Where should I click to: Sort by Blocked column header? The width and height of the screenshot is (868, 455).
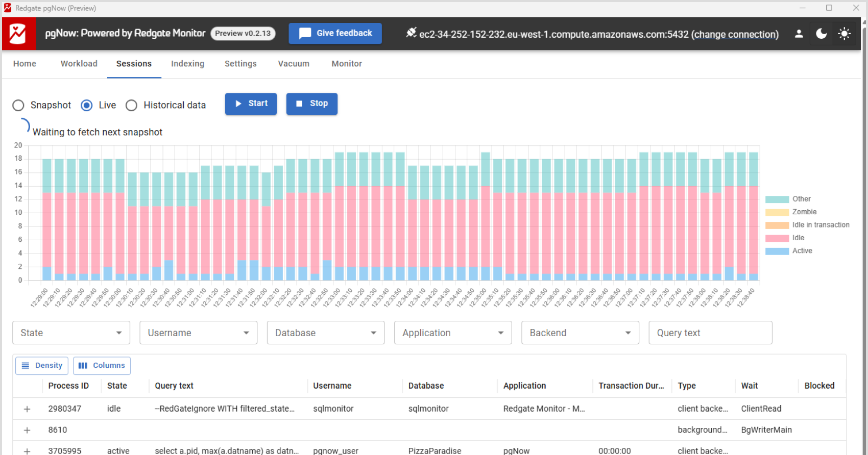819,386
